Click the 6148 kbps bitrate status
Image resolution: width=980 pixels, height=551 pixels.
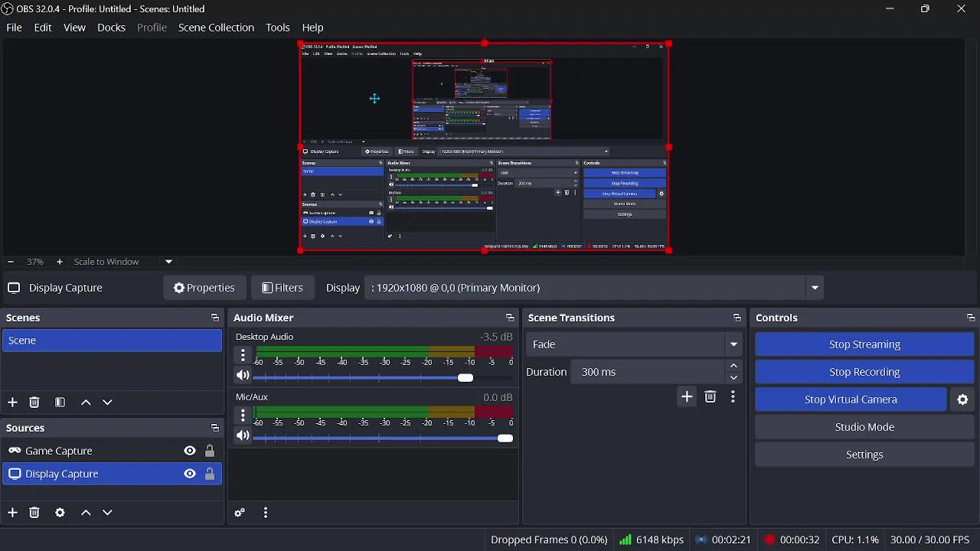pyautogui.click(x=652, y=540)
